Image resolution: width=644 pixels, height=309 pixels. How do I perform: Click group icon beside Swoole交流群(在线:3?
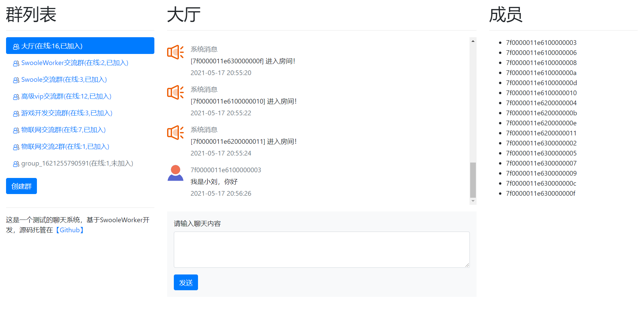click(16, 80)
